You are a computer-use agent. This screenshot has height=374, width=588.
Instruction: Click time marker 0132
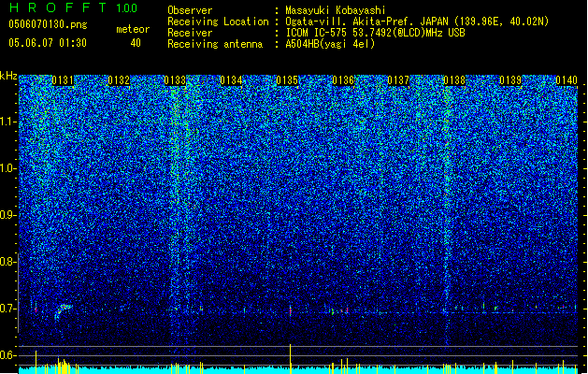click(119, 80)
